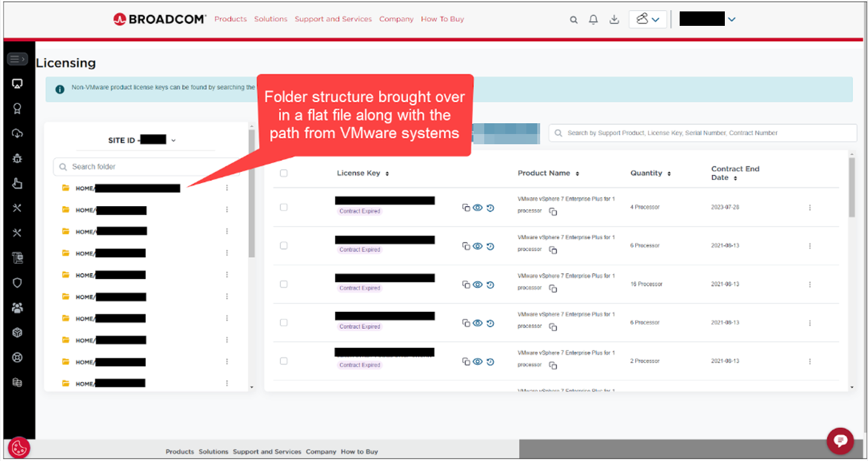This screenshot has width=868, height=461.
Task: Open kebab menu for 4 Processor row
Action: click(x=810, y=207)
